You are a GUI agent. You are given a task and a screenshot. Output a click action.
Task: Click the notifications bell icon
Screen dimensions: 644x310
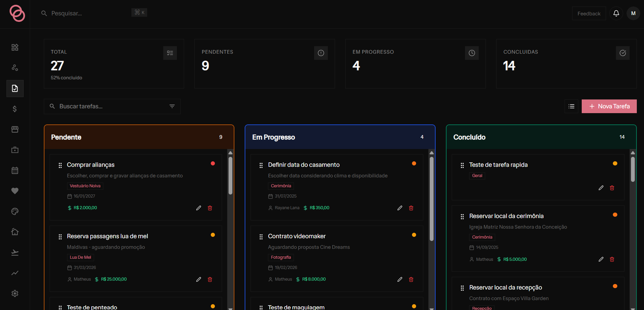tap(616, 13)
